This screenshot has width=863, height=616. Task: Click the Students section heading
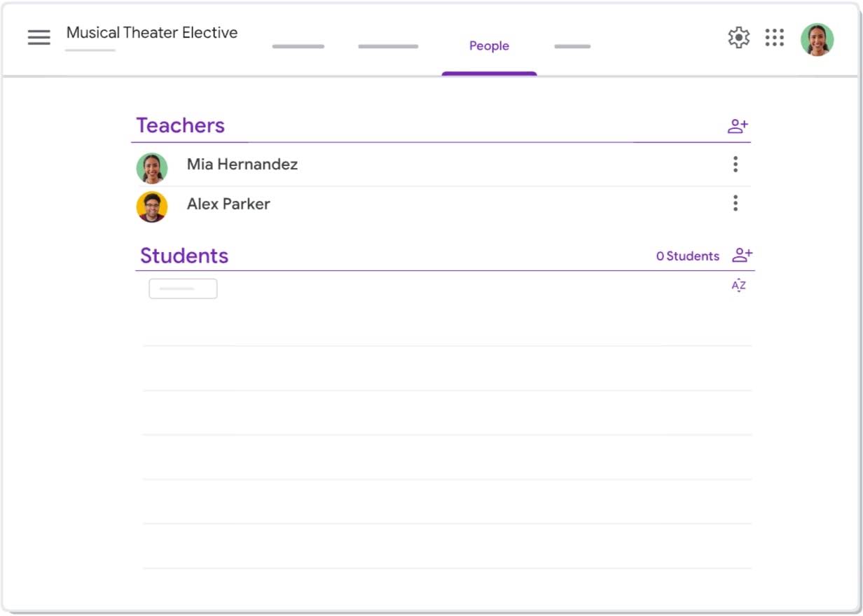(184, 255)
